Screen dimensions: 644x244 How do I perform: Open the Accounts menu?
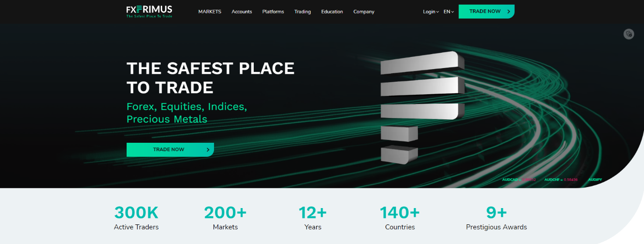242,12
